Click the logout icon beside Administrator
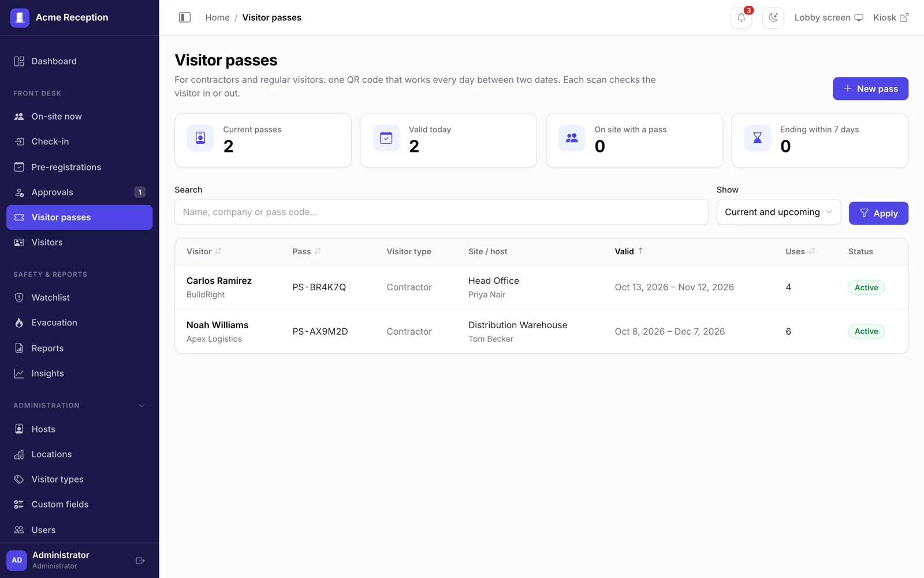This screenshot has width=924, height=578. (140, 561)
